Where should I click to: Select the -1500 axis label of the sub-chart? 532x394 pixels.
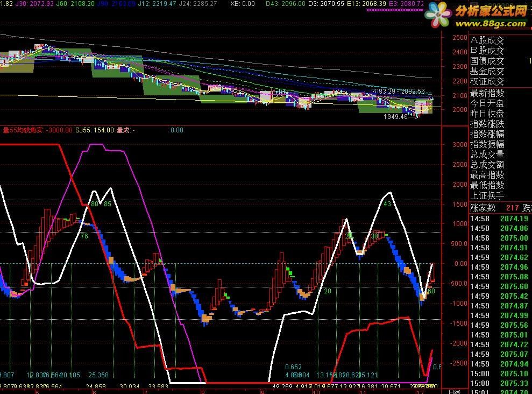tap(459, 323)
